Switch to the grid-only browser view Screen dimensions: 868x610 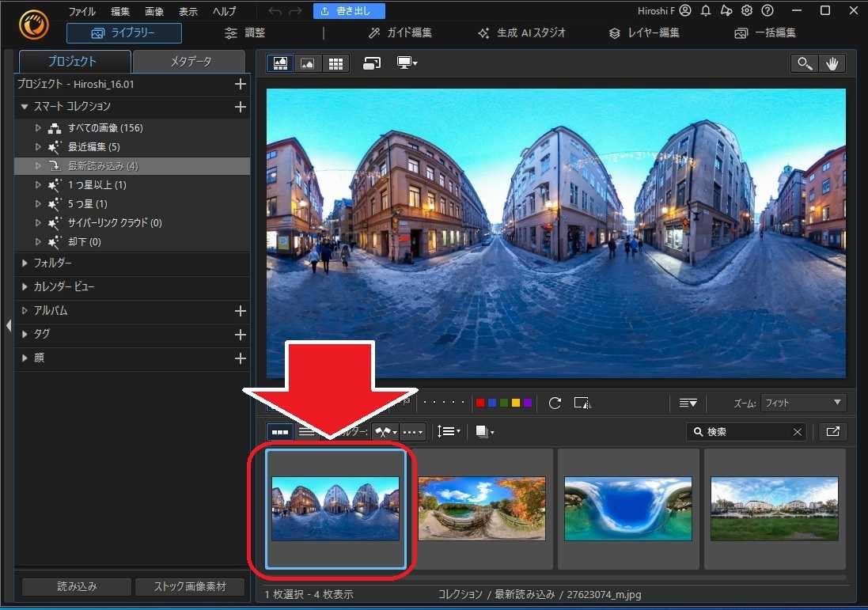click(335, 63)
